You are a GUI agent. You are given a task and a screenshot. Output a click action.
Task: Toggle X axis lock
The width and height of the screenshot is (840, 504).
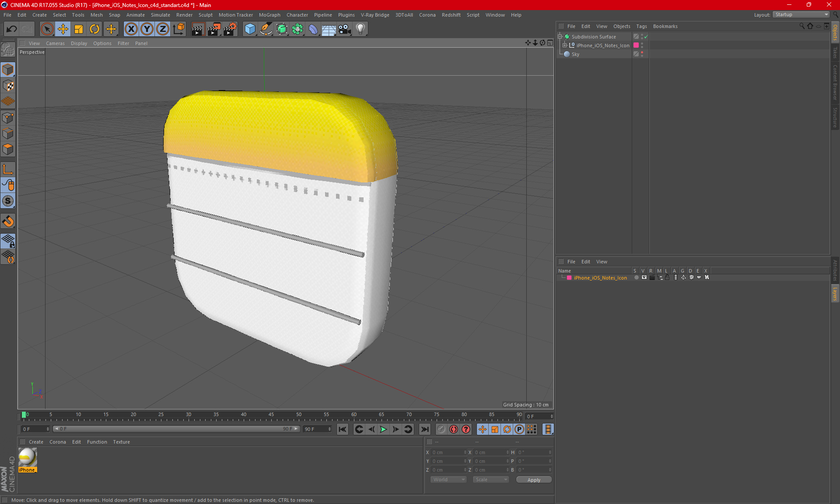(131, 29)
